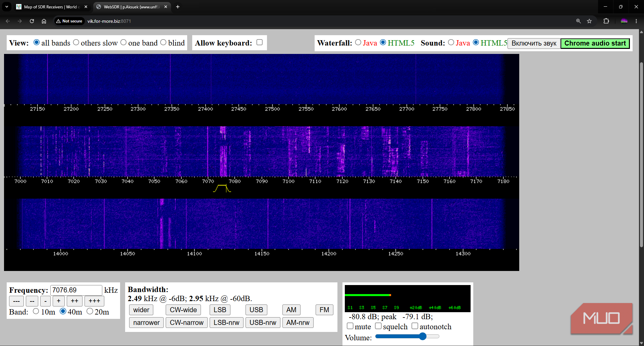Open the browser home page icon
This screenshot has width=644, height=346.
44,21
